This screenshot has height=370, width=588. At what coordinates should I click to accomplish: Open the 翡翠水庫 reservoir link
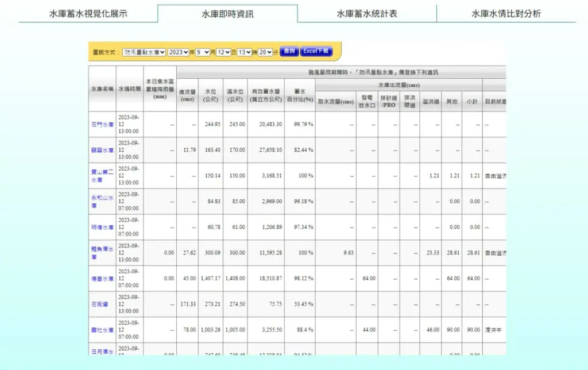pos(102,150)
